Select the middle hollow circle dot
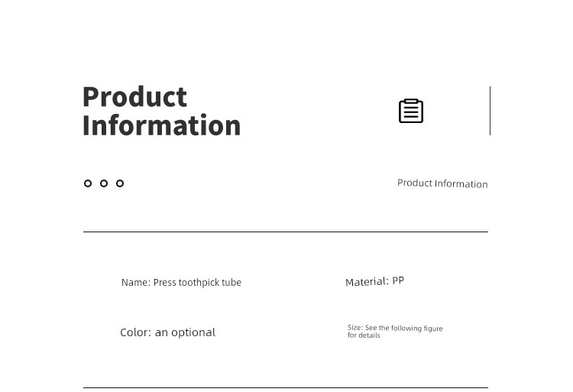Screen dimensions: 573x392 [104, 183]
